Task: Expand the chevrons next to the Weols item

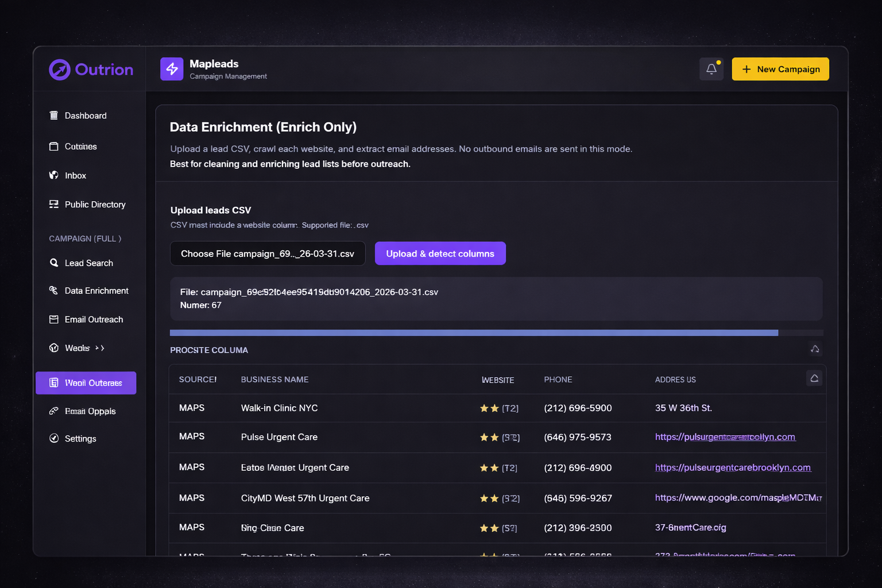Action: (98, 348)
